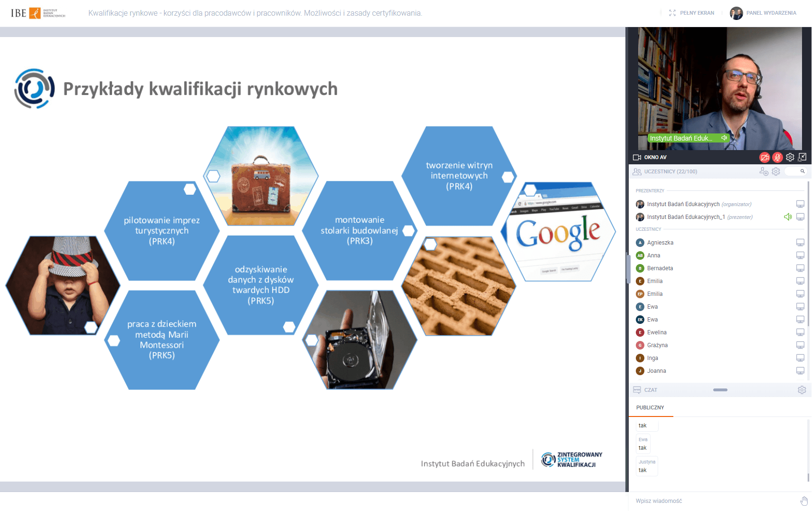The height and width of the screenshot is (511, 812).
Task: Click the screen icon beside Agnieszka
Action: click(800, 243)
